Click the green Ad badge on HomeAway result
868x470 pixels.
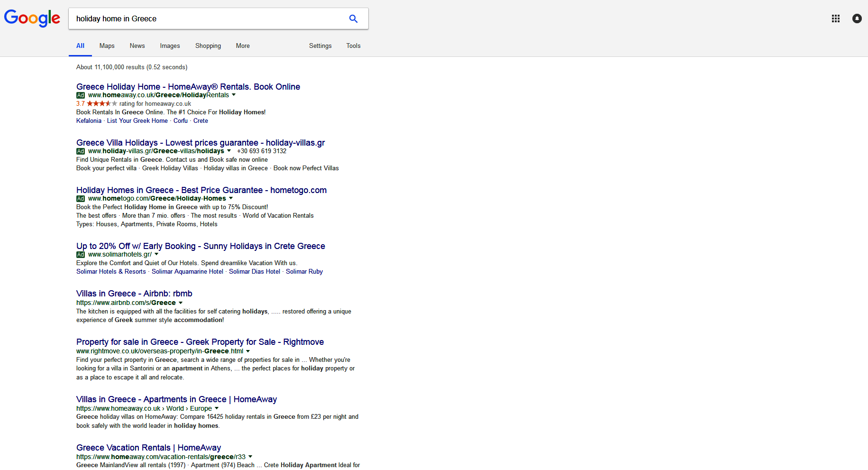tap(80, 95)
